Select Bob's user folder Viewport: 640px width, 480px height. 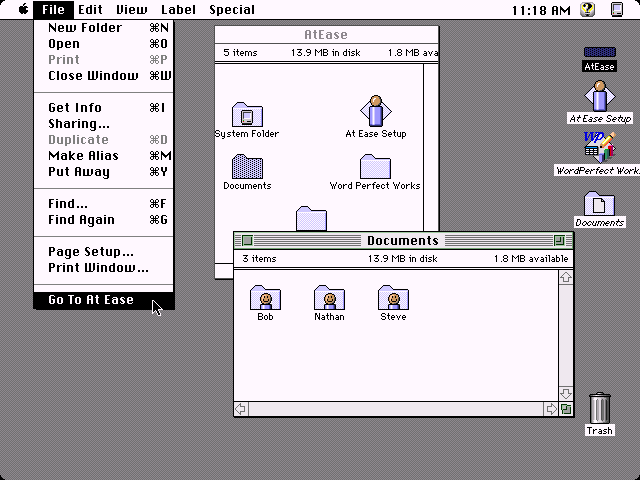coord(265,298)
